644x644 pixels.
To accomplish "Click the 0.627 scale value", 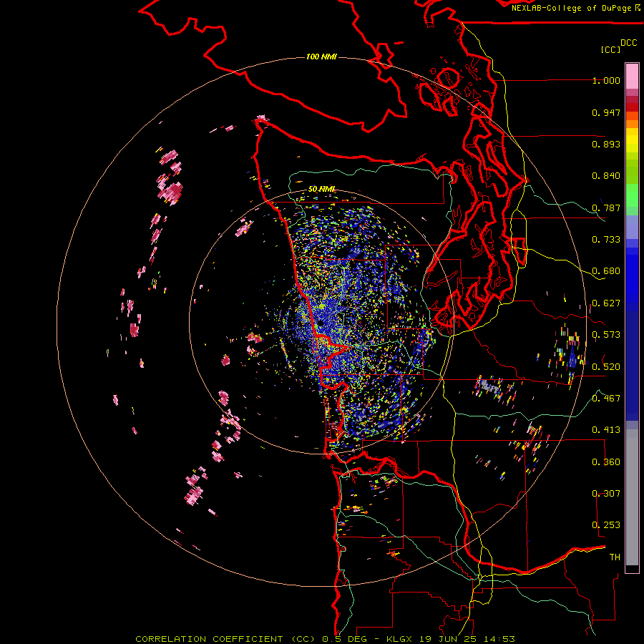I will point(606,303).
